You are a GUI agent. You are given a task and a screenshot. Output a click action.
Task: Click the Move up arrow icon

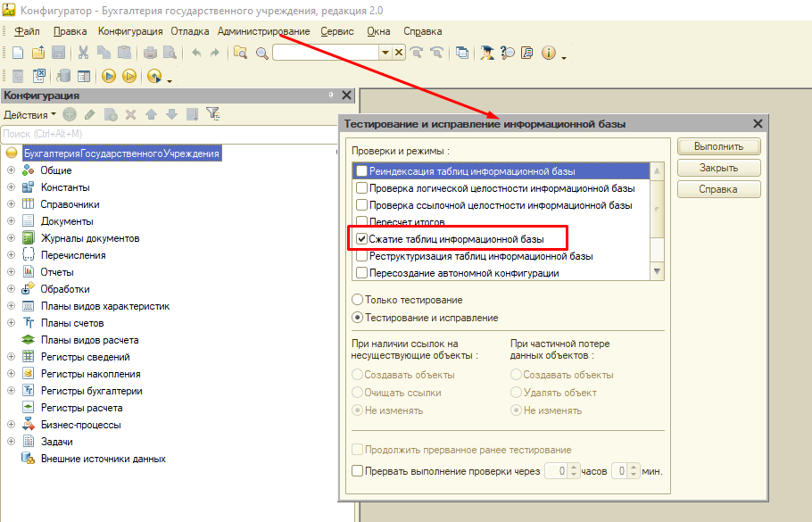[x=151, y=114]
